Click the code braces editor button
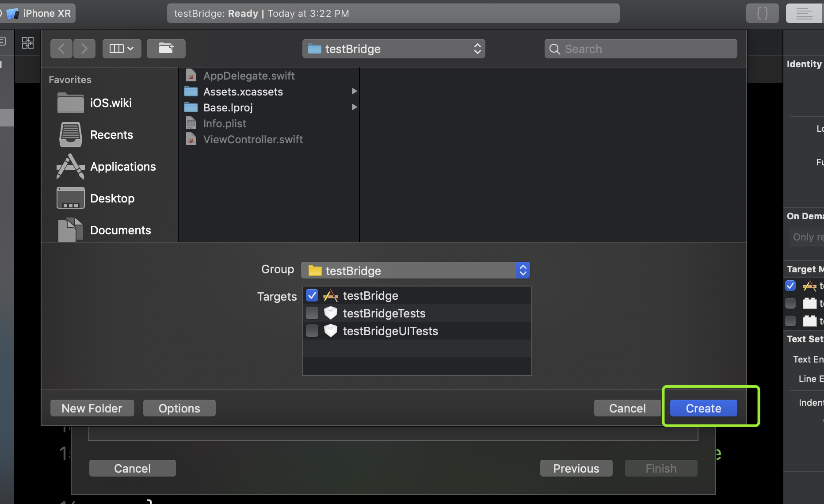This screenshot has width=824, height=504. (762, 13)
